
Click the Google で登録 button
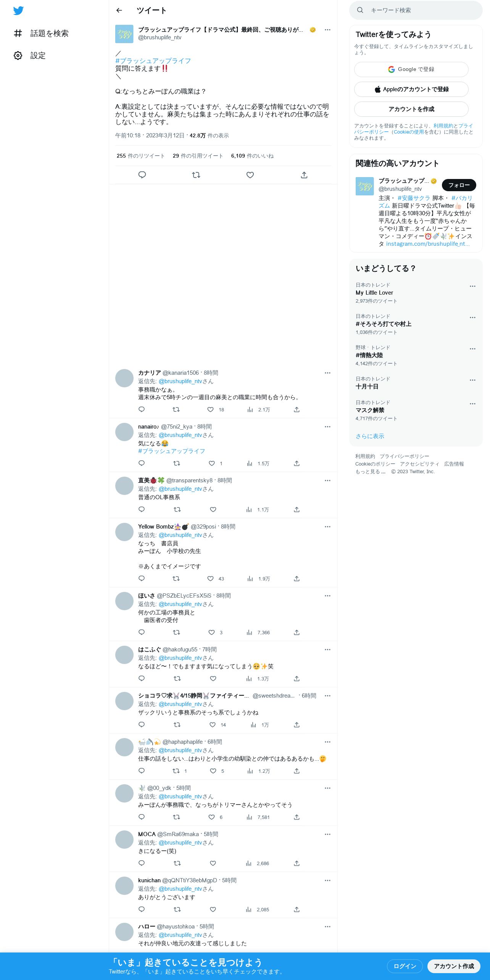click(x=411, y=69)
